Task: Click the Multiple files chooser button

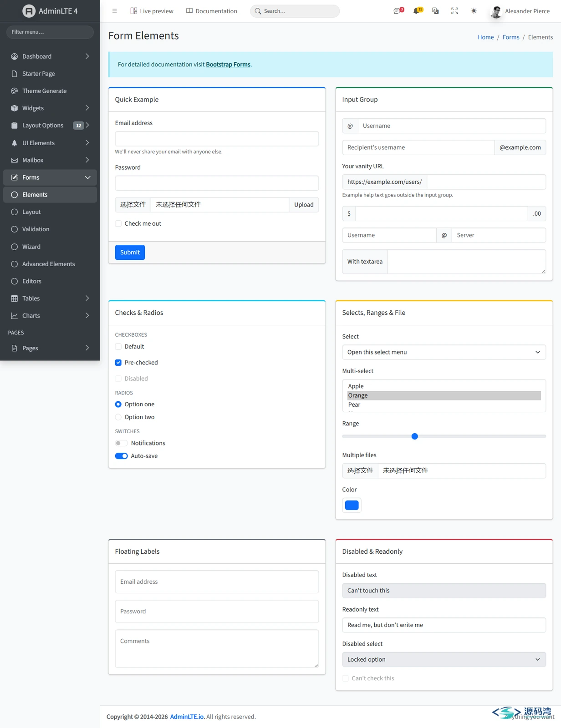Action: [x=360, y=471]
